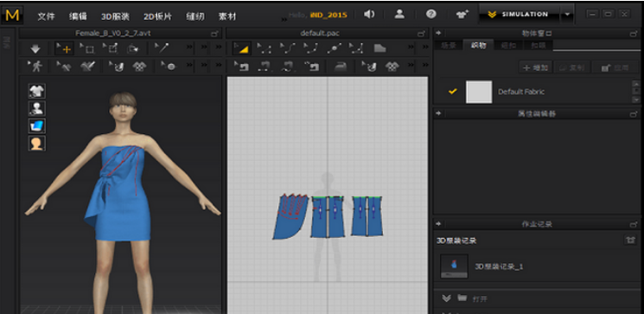
Task: Collapse 物体窗口 panel using its left arrow
Action: click(x=438, y=33)
